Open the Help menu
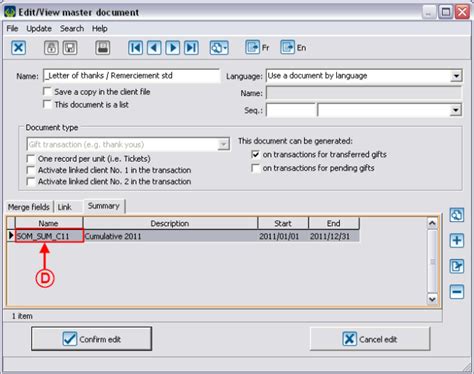The width and height of the screenshot is (474, 374). click(100, 29)
